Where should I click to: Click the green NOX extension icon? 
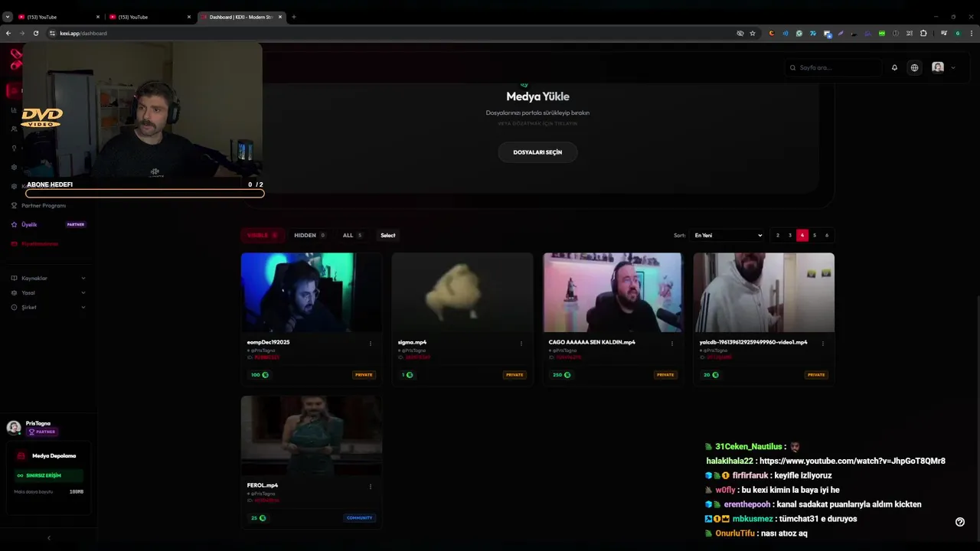[x=881, y=33]
